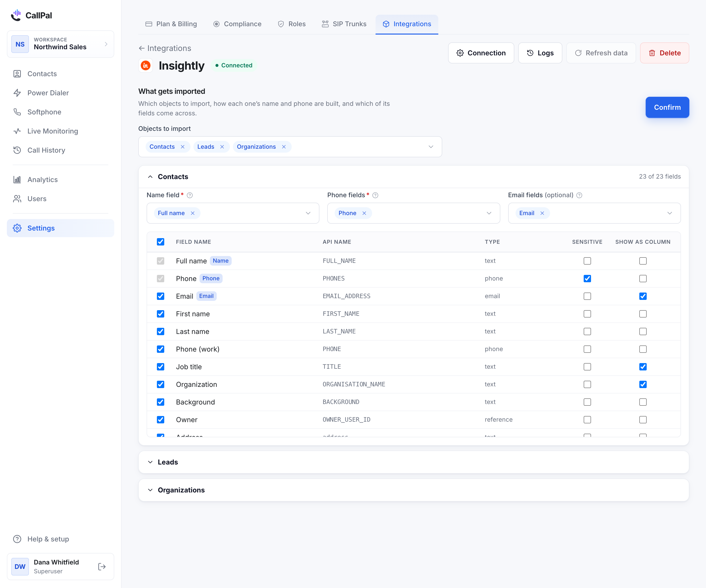This screenshot has height=588, width=706.
Task: Switch to the Compliance tab
Action: point(237,24)
